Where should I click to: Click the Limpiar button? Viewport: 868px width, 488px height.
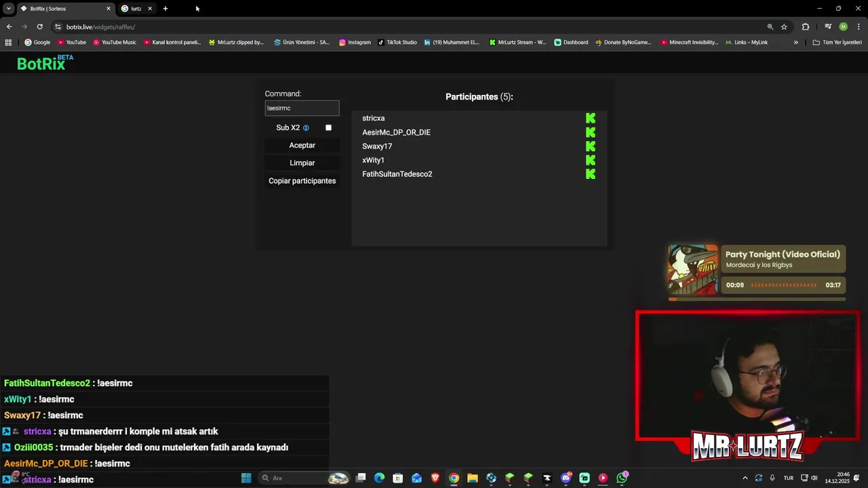coord(302,163)
